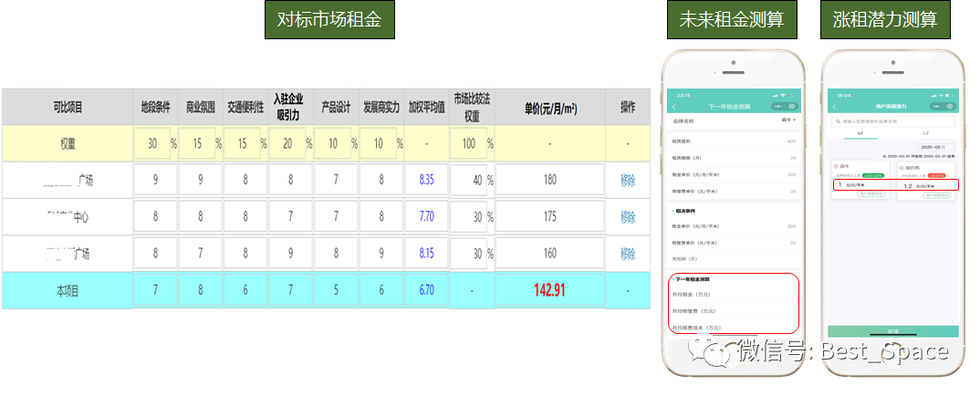This screenshot has width=980, height=396.
Task: Tap 商户销售目标 on the 森牛 card
Action: pos(870,195)
